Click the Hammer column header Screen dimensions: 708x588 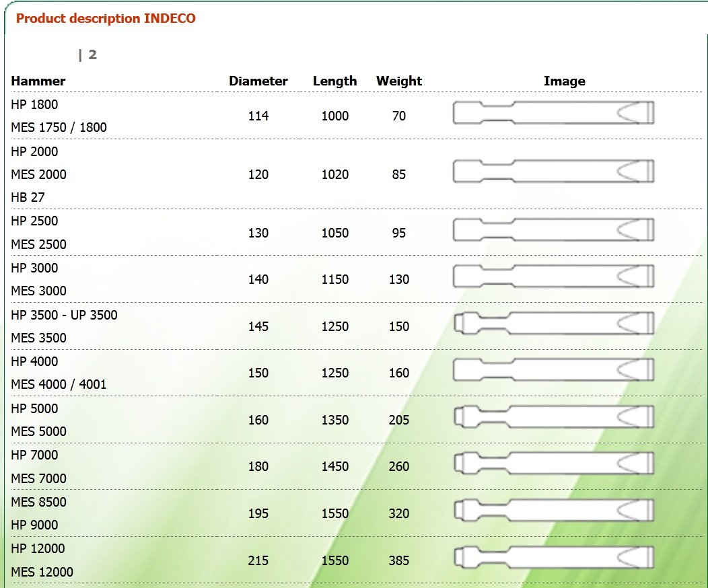pos(38,81)
